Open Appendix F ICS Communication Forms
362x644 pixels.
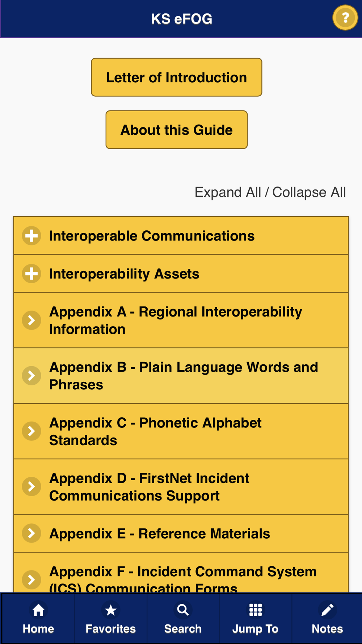click(181, 573)
